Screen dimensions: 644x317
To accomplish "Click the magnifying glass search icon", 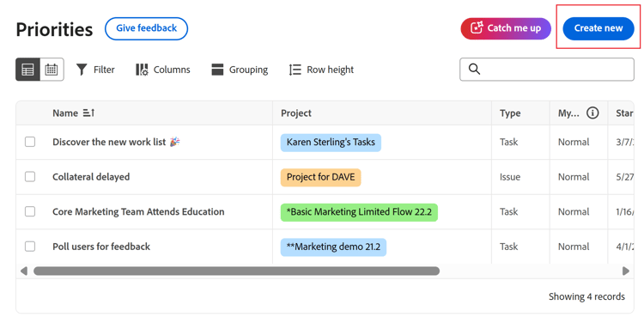I will tap(474, 69).
